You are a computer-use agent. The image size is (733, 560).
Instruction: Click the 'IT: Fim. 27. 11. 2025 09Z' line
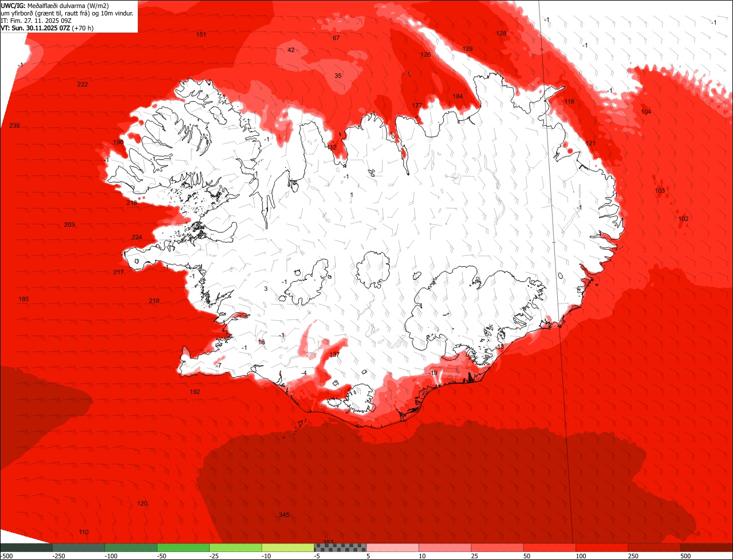(x=36, y=20)
